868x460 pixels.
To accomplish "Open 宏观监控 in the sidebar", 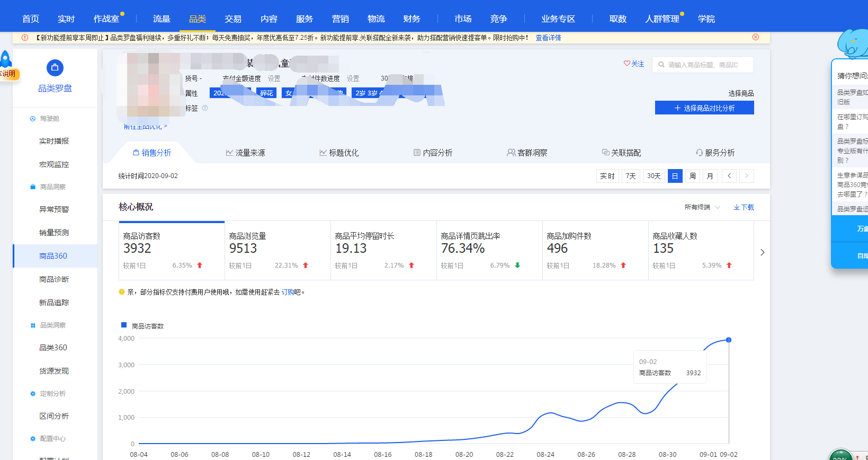I will (54, 164).
